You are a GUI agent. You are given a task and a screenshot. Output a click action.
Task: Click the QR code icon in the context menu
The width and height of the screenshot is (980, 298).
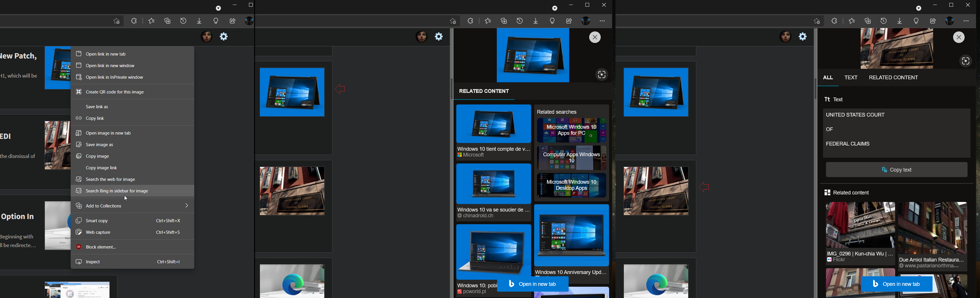[79, 92]
